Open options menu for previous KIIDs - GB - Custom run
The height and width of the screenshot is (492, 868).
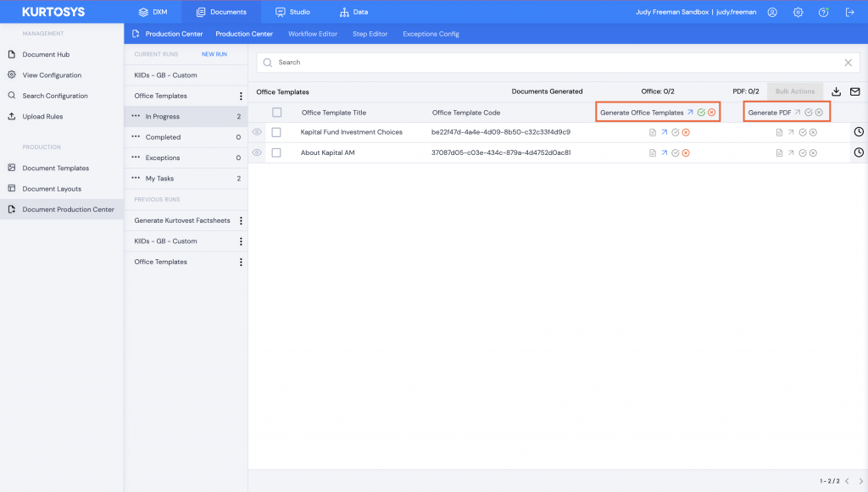coord(241,241)
